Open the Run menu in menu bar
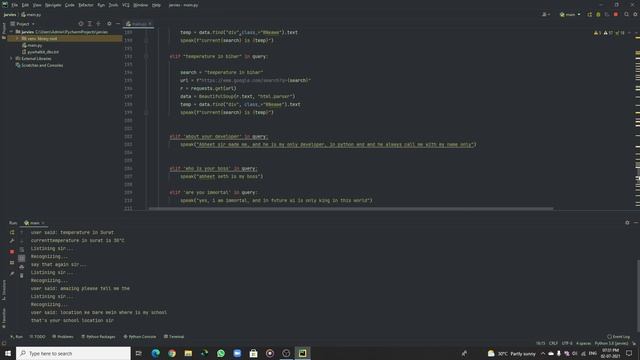This screenshot has width=640, height=360. tap(101, 5)
